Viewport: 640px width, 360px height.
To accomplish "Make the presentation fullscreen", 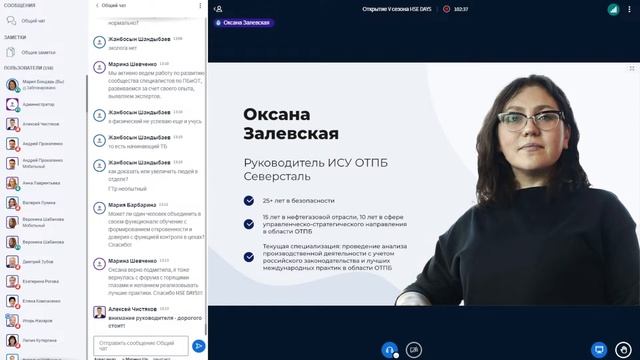I will click(631, 69).
